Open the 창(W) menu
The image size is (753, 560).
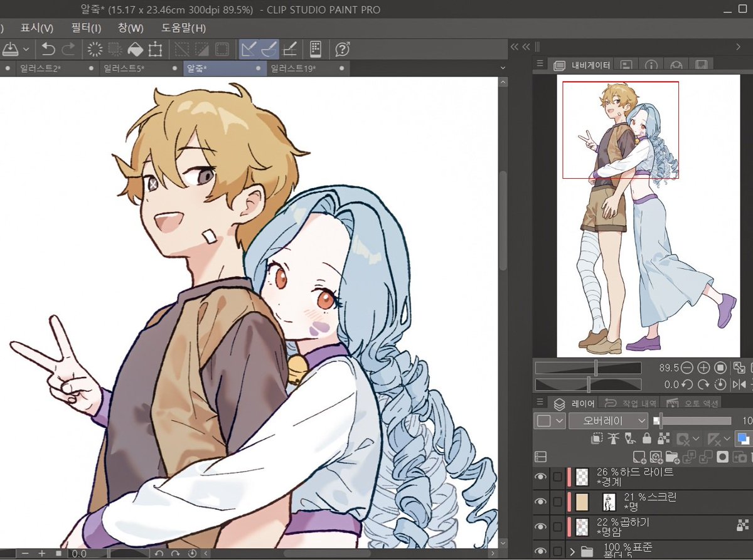click(x=131, y=28)
